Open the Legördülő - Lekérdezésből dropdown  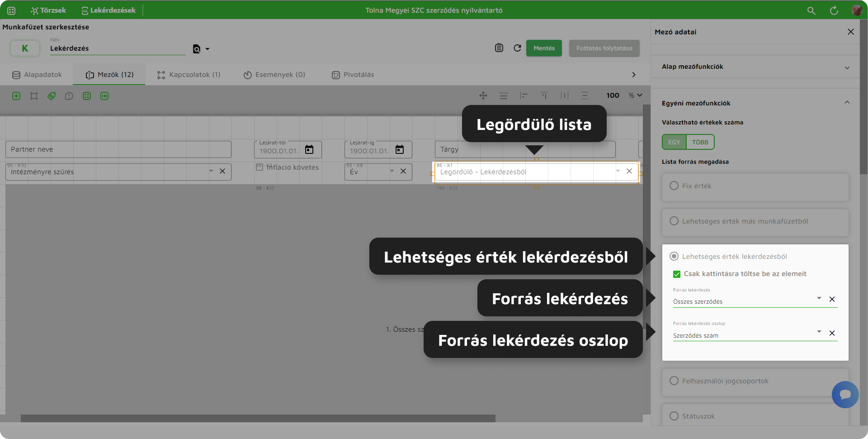tap(618, 171)
